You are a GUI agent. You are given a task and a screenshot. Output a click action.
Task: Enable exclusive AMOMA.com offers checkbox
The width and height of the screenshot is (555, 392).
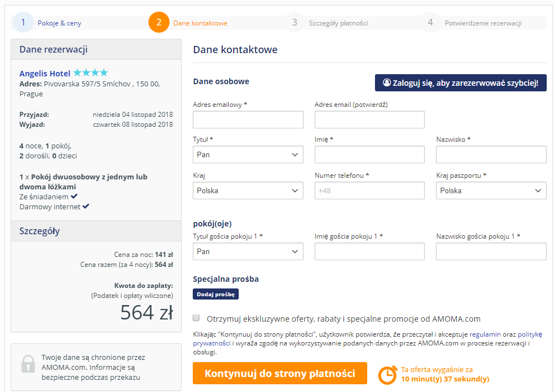click(x=196, y=318)
